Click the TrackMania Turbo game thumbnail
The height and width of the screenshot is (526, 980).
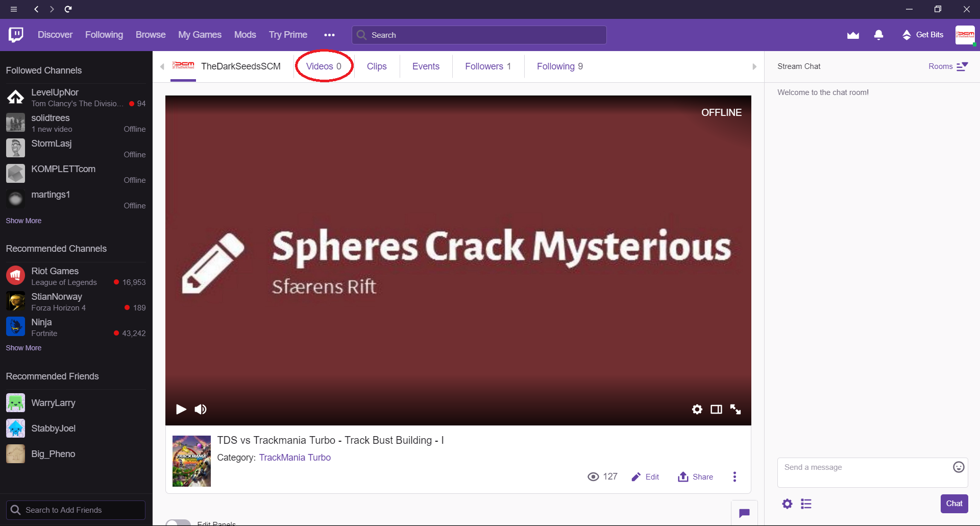191,461
